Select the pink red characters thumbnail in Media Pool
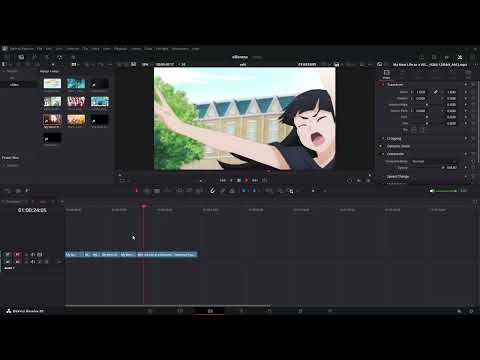The height and width of the screenshot is (360, 480). click(x=76, y=101)
